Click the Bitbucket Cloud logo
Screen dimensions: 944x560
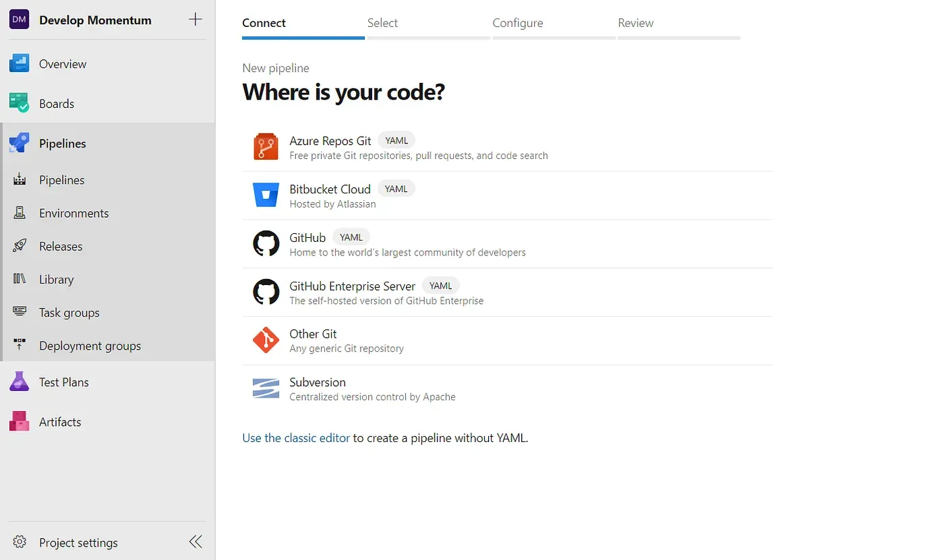tap(266, 195)
